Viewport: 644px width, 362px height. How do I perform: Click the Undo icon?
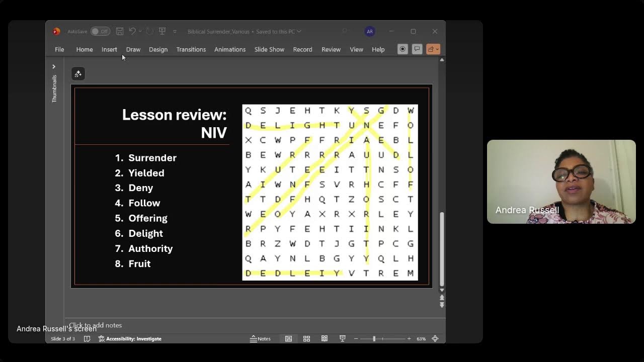tap(132, 31)
